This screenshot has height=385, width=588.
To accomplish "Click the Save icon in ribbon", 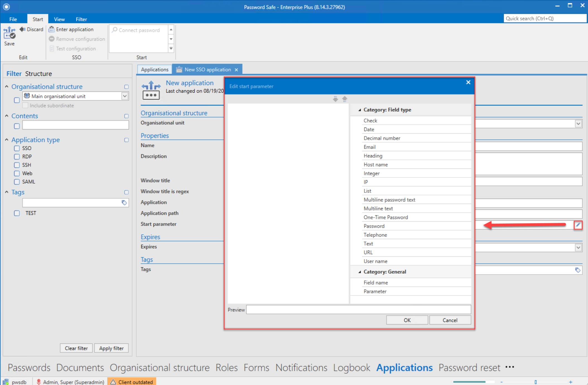I will tap(9, 33).
